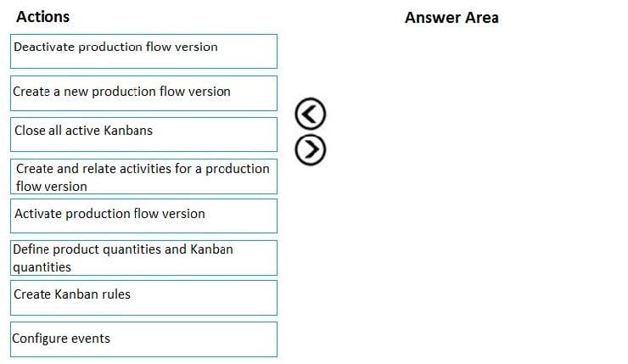This screenshot has width=628, height=364.
Task: Click second-line word 'quantities' in Define box
Action: pos(42,267)
